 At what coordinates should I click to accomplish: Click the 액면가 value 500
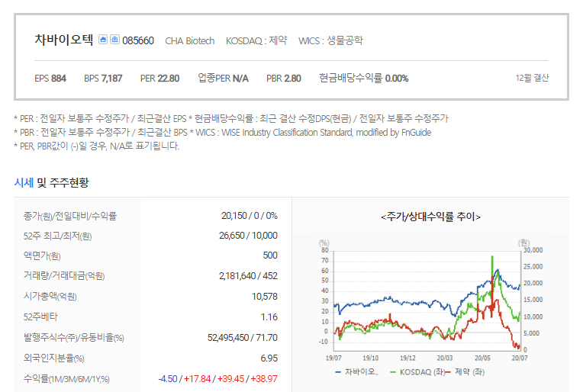(270, 255)
